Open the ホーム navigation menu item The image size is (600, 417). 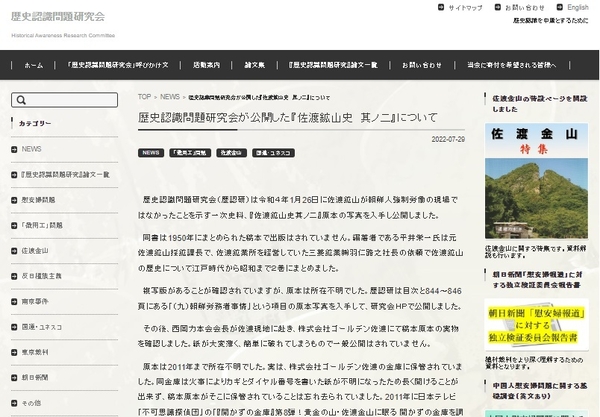coord(33,65)
